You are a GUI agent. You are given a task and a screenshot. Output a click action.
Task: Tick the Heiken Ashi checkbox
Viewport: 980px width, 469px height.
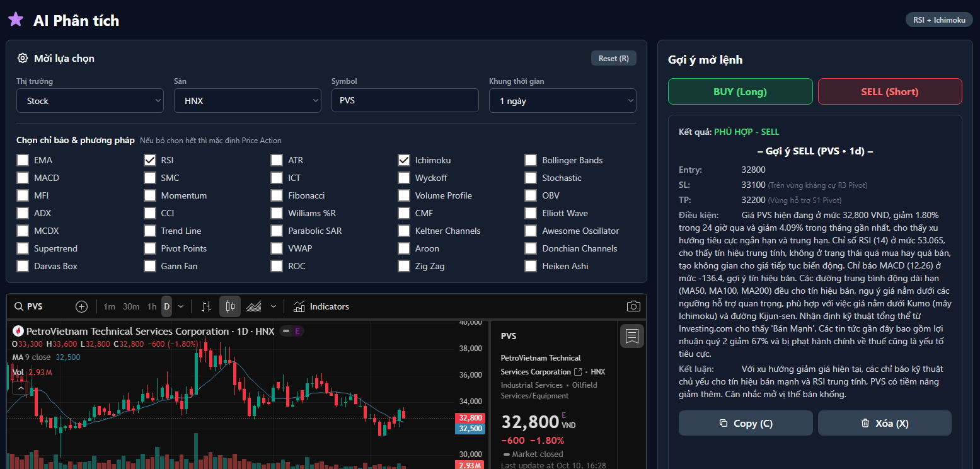(531, 266)
